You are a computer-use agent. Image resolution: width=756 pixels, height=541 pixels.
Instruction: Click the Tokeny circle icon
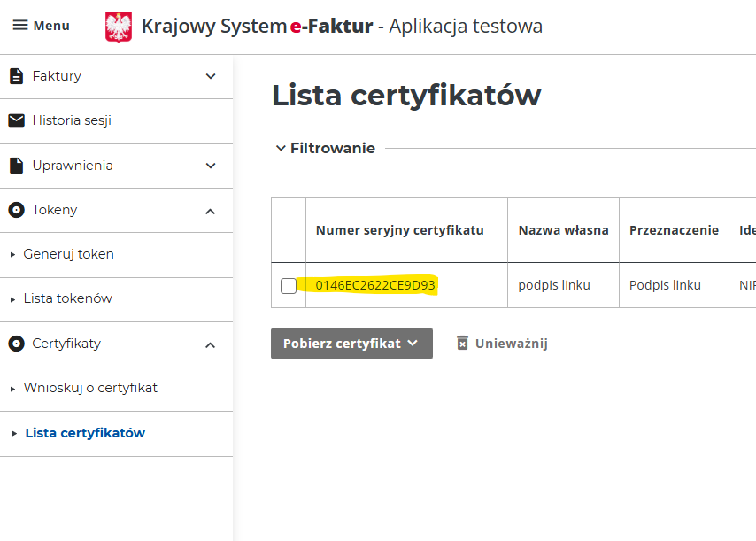point(16,210)
